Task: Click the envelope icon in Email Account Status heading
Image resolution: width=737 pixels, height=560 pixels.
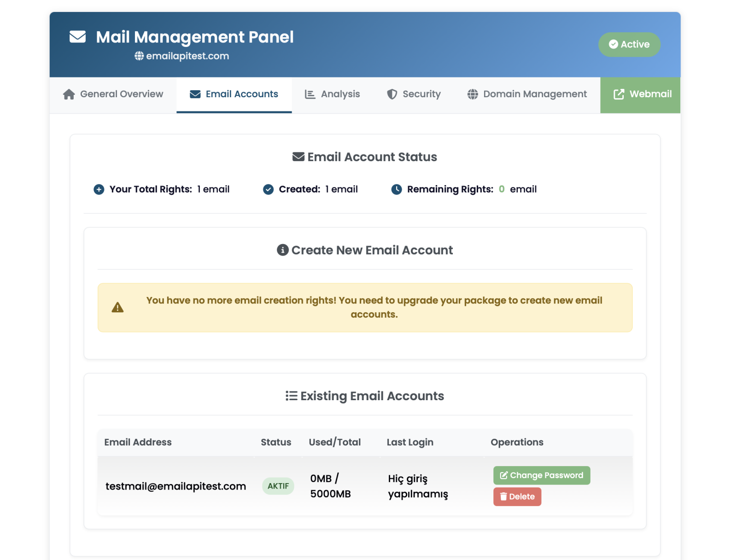Action: click(298, 157)
